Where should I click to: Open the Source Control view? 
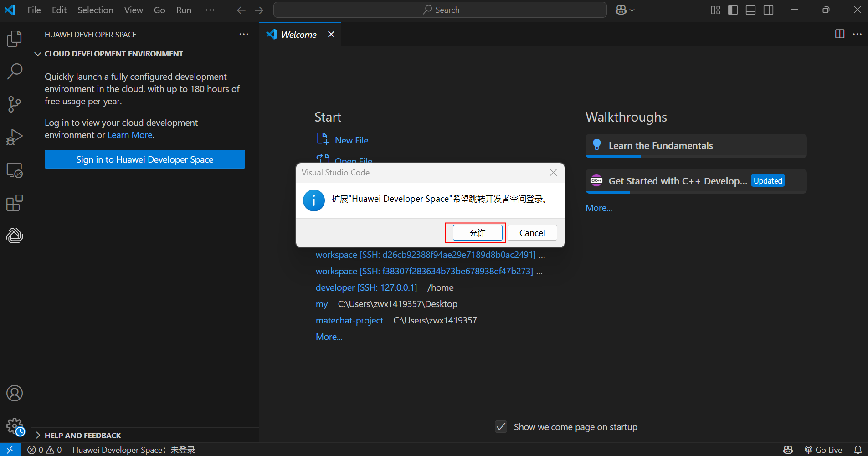point(15,104)
